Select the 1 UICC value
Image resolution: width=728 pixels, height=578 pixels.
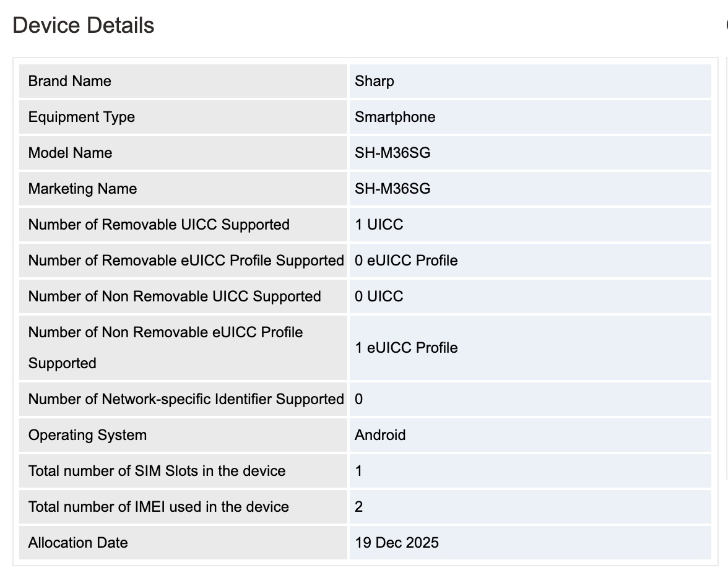(x=379, y=225)
